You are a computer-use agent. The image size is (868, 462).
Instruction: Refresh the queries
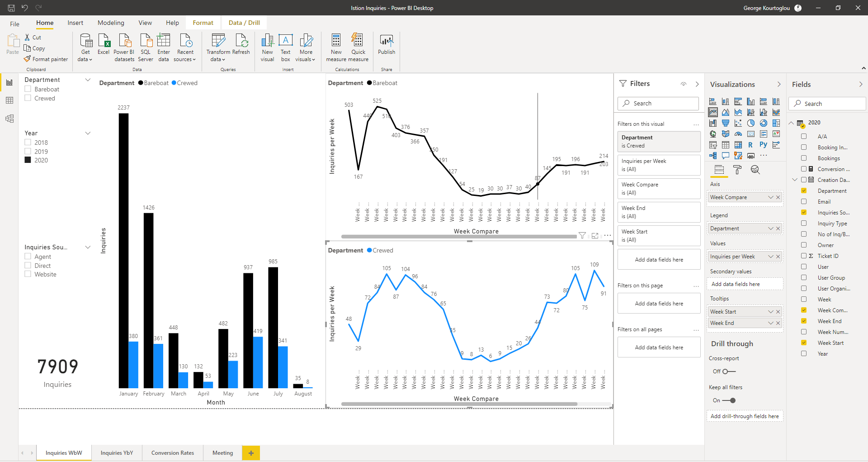(x=241, y=44)
